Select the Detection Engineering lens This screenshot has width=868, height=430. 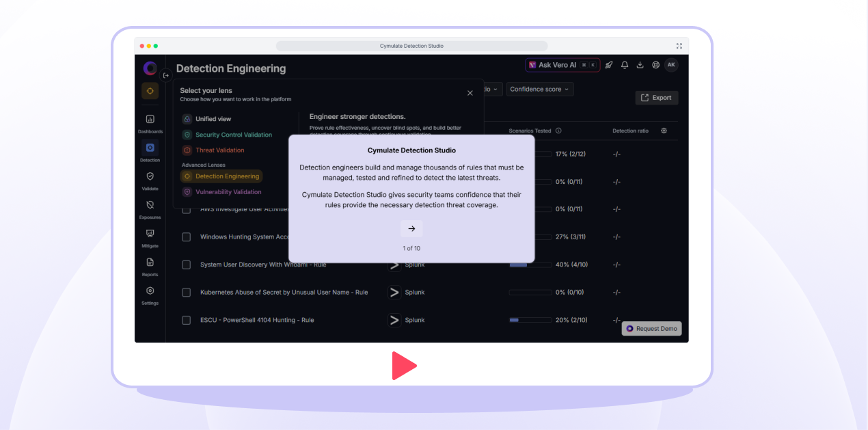tap(221, 176)
